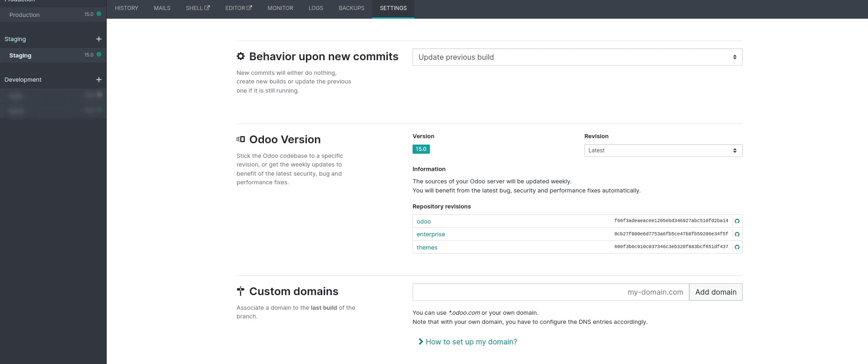Open the Shell tab
Screen dimensions: 868x364
[197, 8]
